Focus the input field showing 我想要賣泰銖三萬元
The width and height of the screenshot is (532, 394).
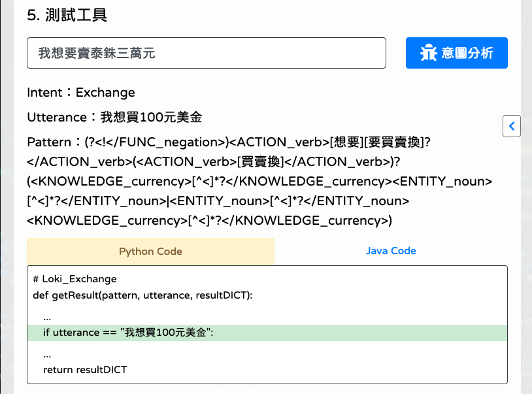[x=206, y=53]
